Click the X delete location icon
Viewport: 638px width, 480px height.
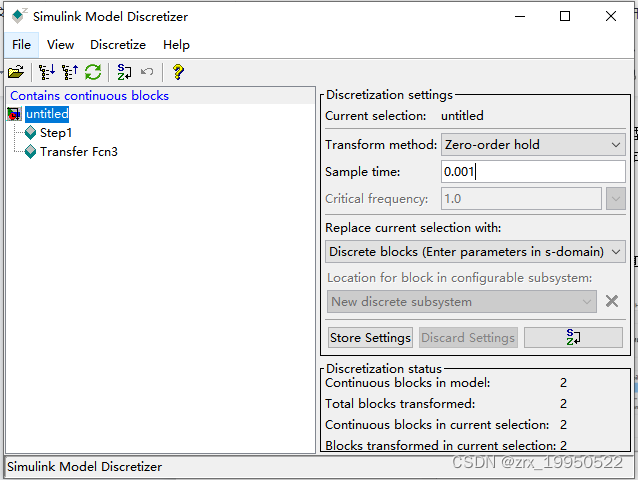coord(612,301)
